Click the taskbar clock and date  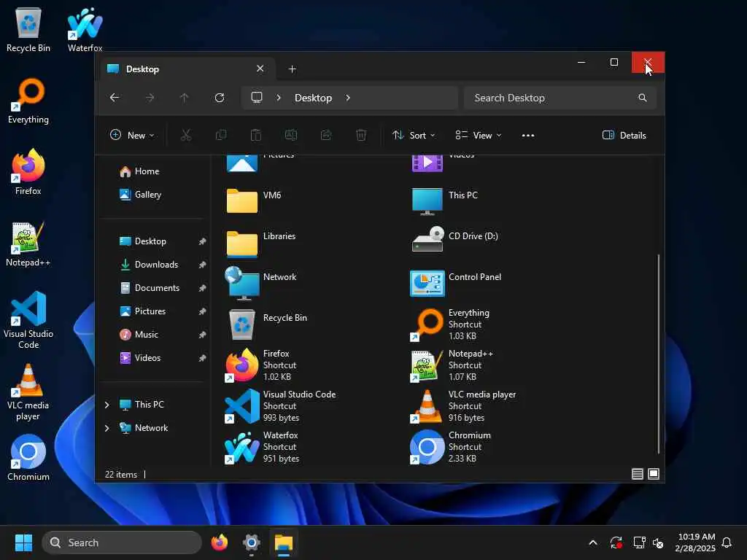(695, 542)
